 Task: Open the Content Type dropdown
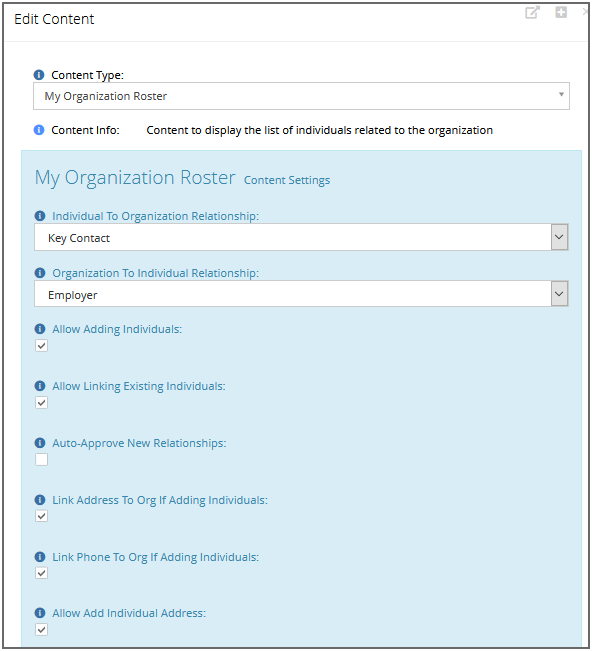(301, 96)
